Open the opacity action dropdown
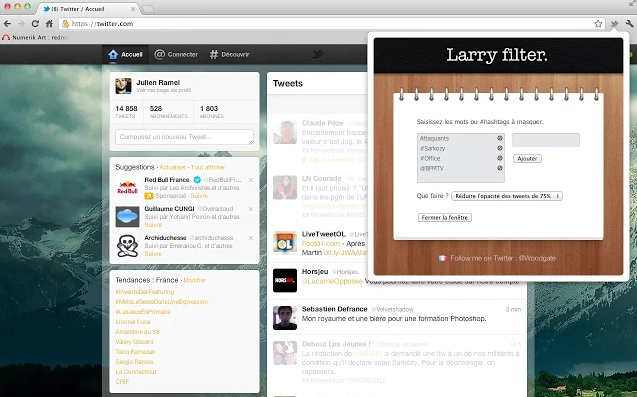This screenshot has width=637, height=397. 507,196
